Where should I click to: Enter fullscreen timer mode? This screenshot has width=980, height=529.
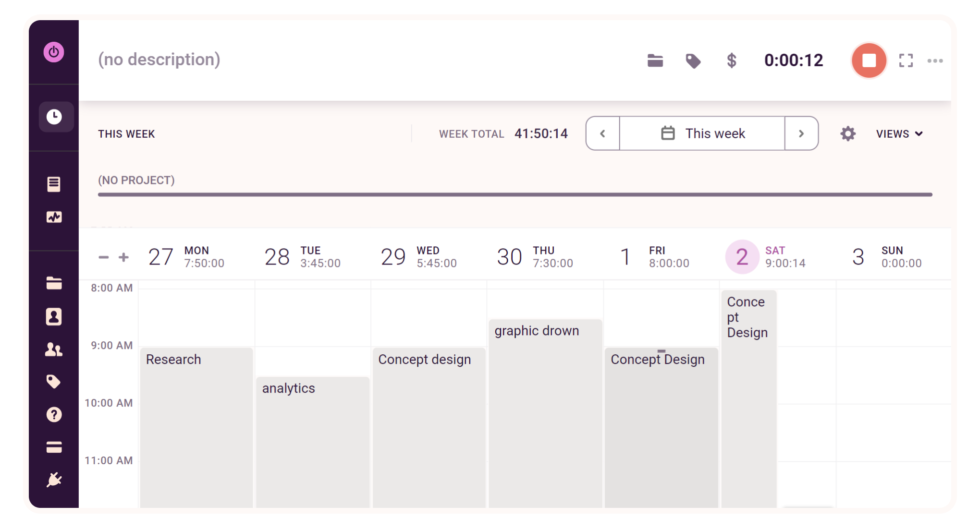[906, 60]
